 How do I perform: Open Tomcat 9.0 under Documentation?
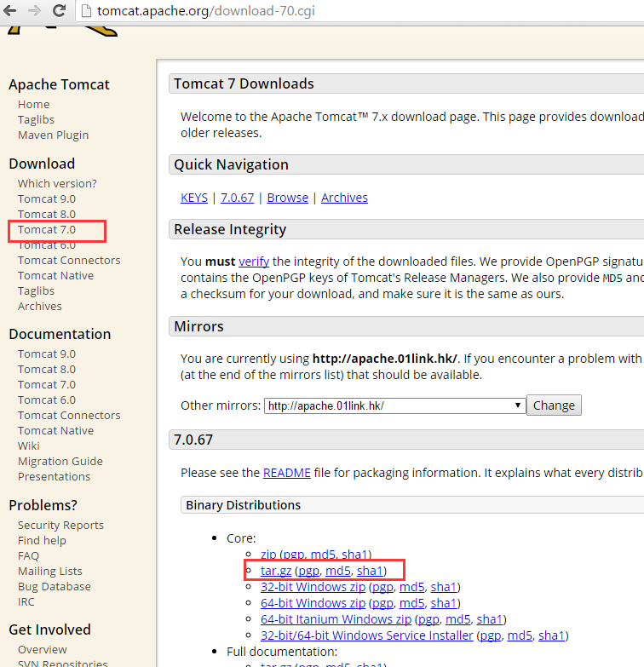tap(47, 354)
